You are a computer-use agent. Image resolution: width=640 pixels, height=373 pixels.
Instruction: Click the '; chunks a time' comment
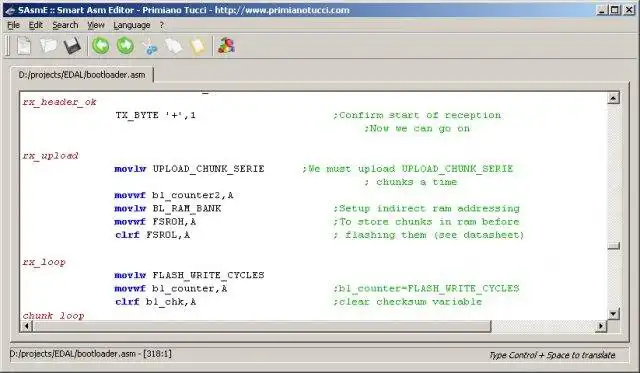click(x=411, y=182)
